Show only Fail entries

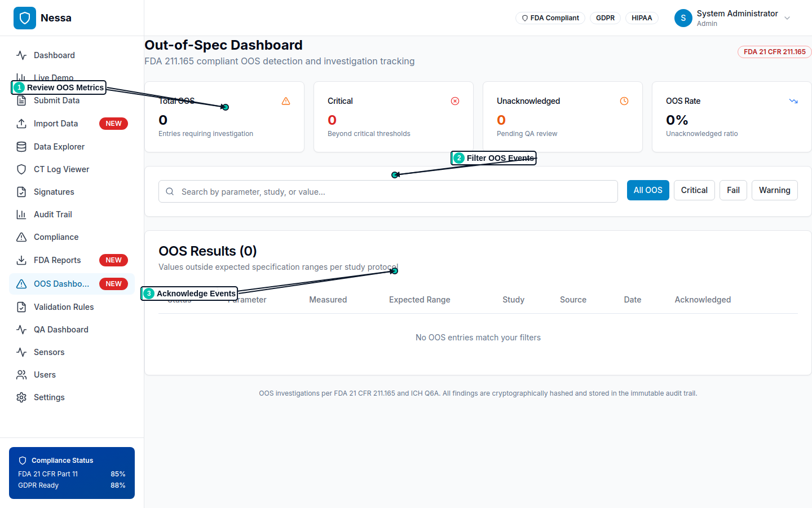(733, 190)
